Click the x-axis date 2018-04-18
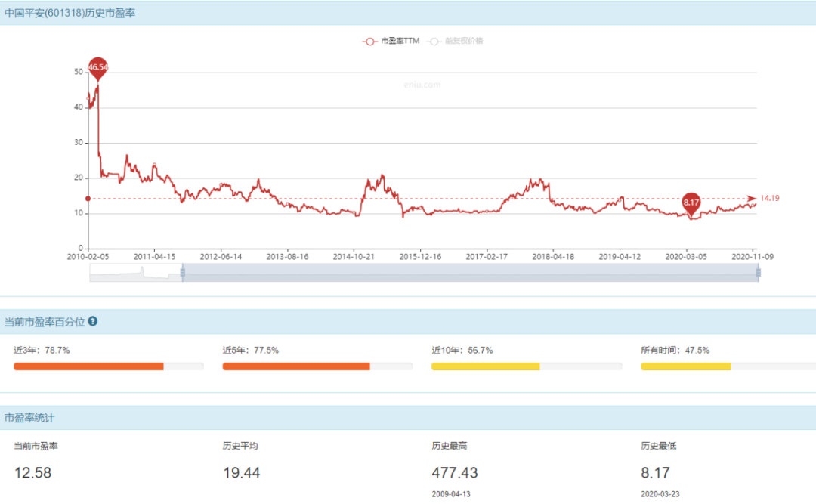Image resolution: width=816 pixels, height=504 pixels. coord(553,257)
